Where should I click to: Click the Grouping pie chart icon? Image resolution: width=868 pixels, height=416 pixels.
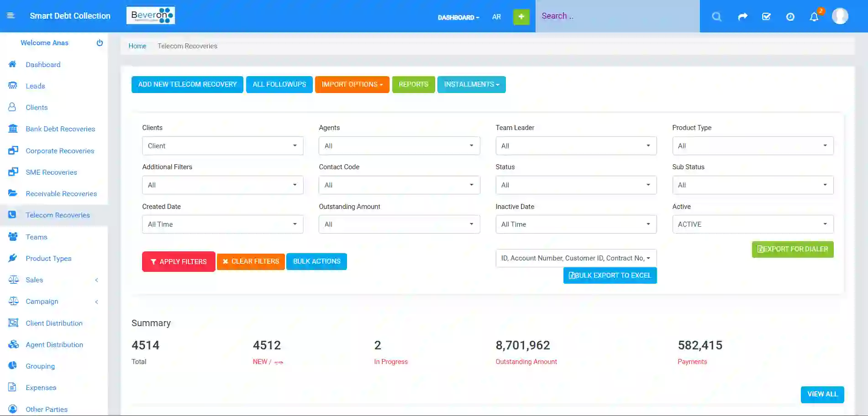point(12,366)
